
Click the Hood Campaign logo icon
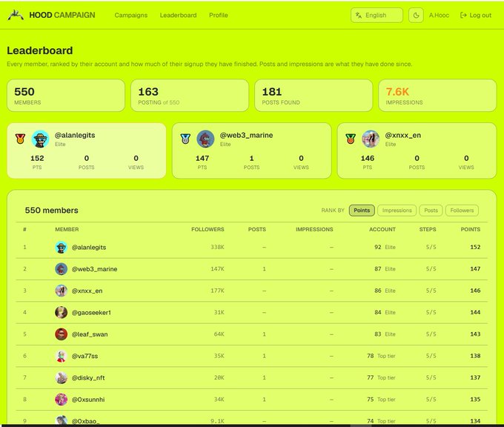point(16,15)
